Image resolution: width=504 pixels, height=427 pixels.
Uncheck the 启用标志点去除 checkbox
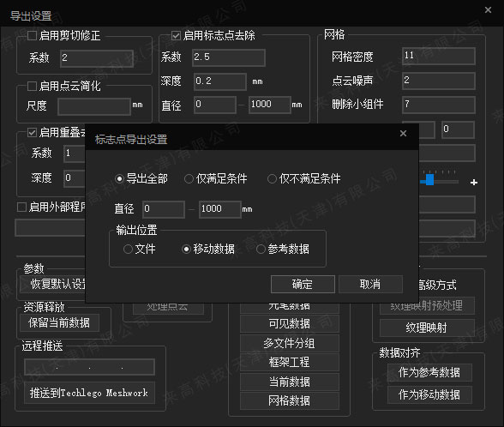[x=176, y=35]
